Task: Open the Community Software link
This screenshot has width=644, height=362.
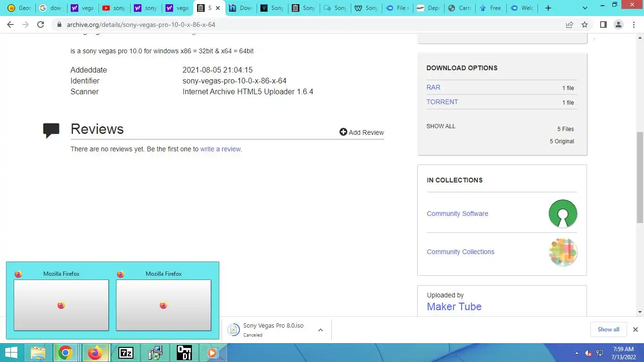Action: 457,214
